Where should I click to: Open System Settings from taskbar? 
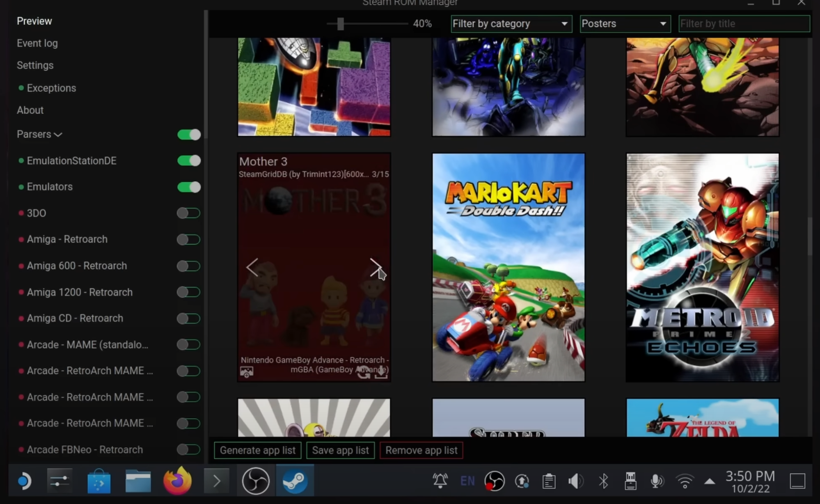60,481
